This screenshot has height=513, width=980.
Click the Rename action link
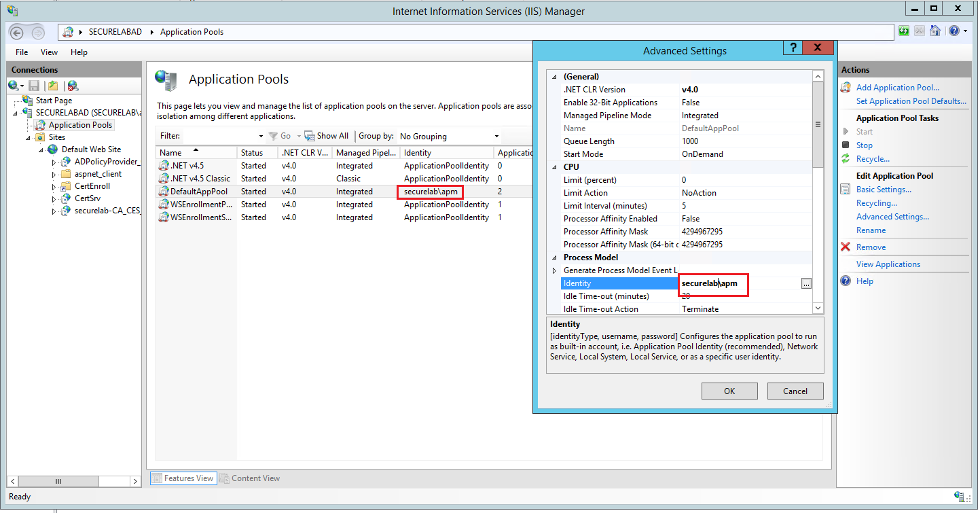pyautogui.click(x=871, y=230)
